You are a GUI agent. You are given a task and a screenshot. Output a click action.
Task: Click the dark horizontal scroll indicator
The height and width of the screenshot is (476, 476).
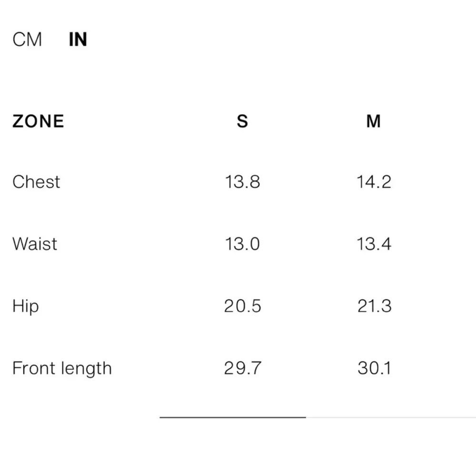(x=232, y=417)
